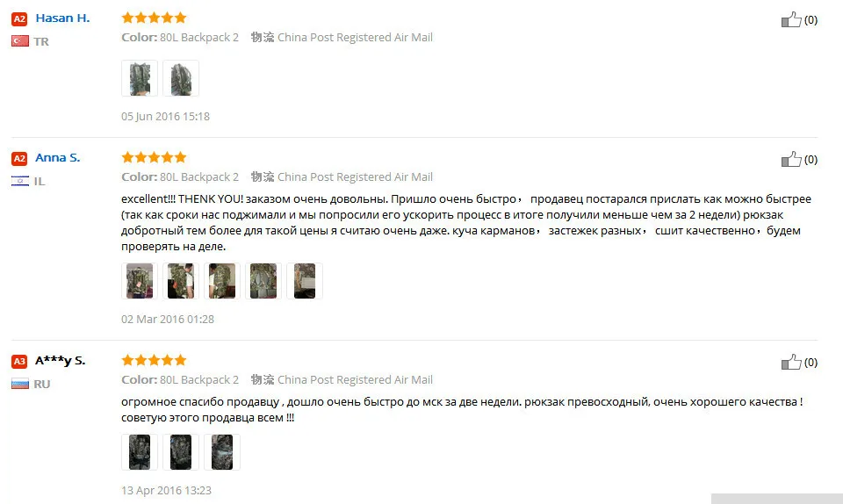The width and height of the screenshot is (843, 504).
Task: Click the A2 badge beside Hasan H.
Action: point(19,19)
